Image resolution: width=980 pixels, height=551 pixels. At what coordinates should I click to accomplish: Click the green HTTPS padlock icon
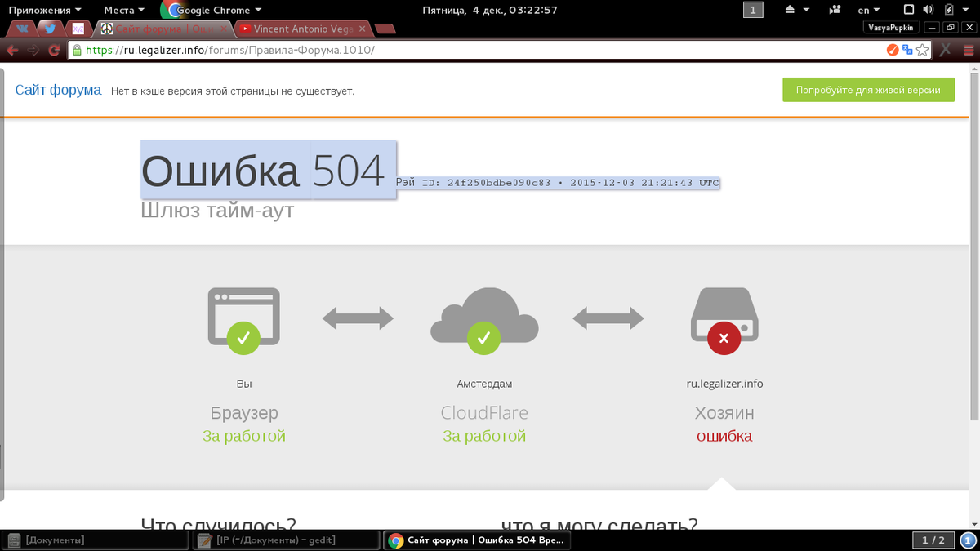coord(77,50)
